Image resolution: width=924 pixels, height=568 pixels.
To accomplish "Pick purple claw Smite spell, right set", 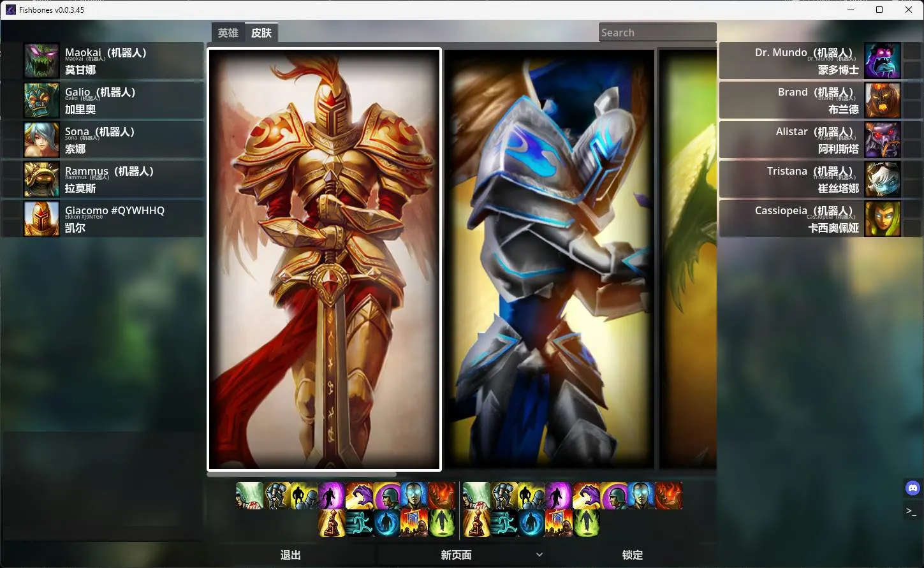I will pos(586,495).
